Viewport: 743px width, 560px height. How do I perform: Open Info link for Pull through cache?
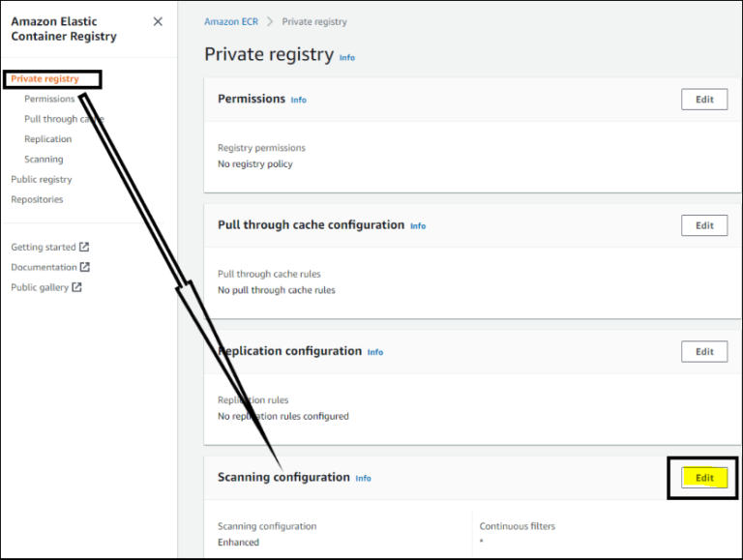(x=418, y=226)
